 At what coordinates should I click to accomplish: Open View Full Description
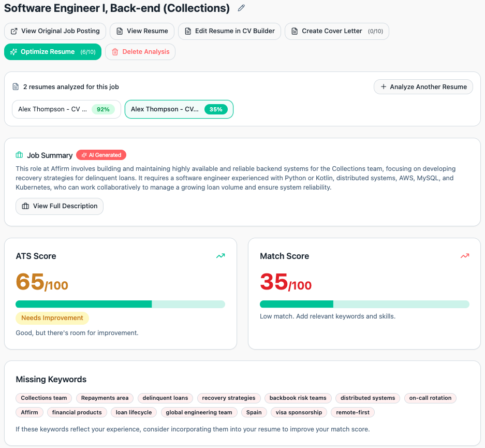click(x=59, y=206)
